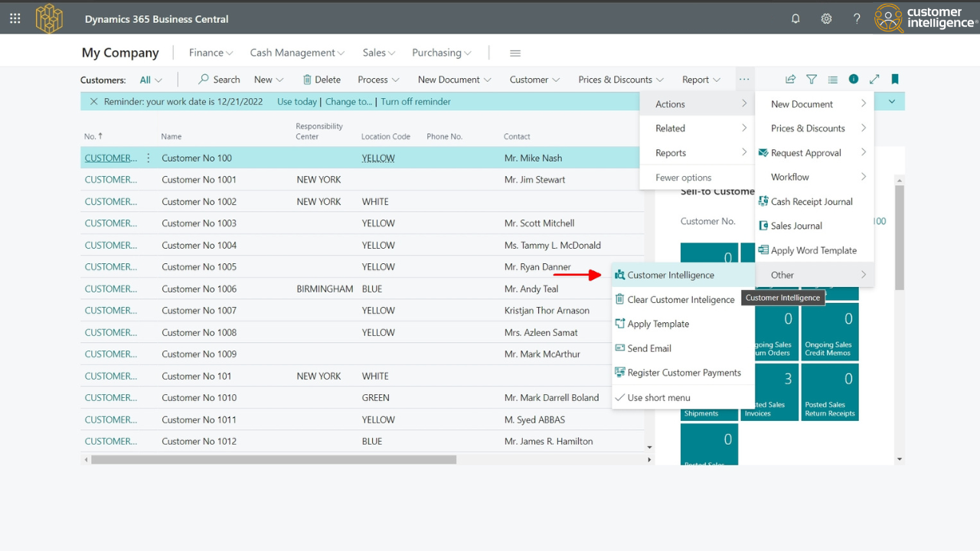
Task: Open Help via the question mark icon
Action: (857, 18)
